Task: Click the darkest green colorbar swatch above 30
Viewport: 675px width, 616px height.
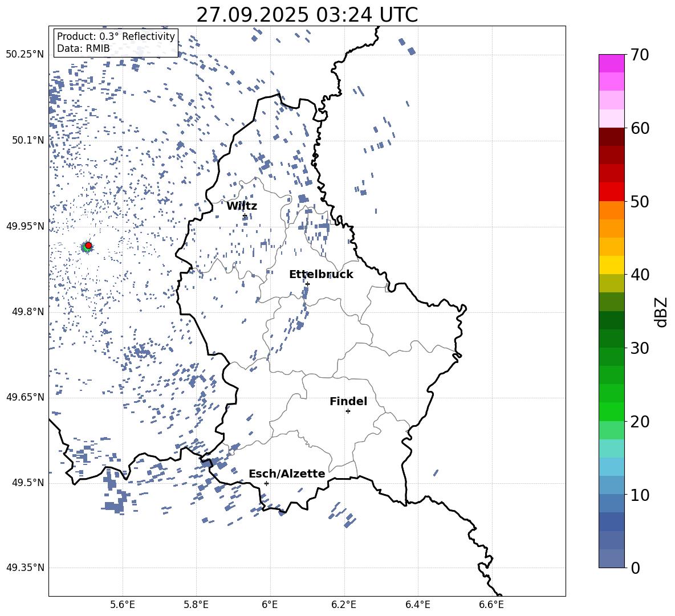Action: 611,320
